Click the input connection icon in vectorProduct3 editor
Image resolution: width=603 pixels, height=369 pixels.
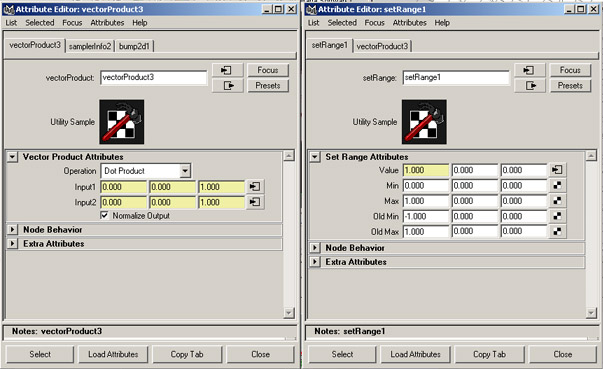click(x=227, y=70)
